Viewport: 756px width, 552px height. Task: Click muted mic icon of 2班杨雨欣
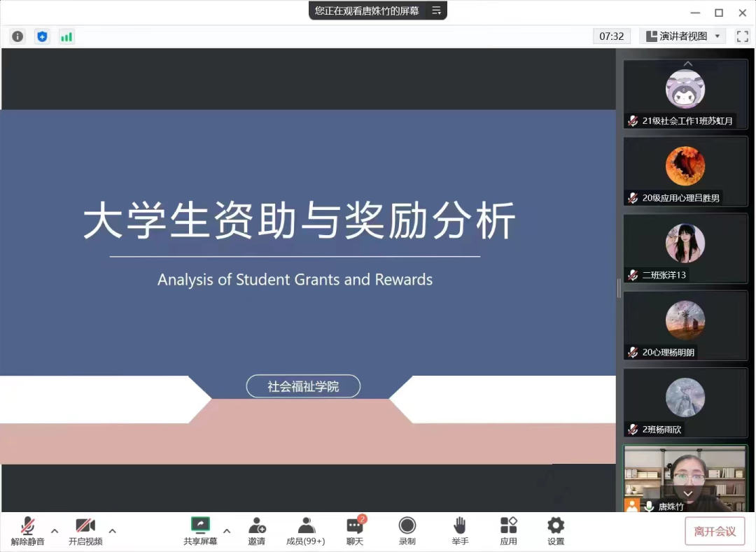point(633,429)
